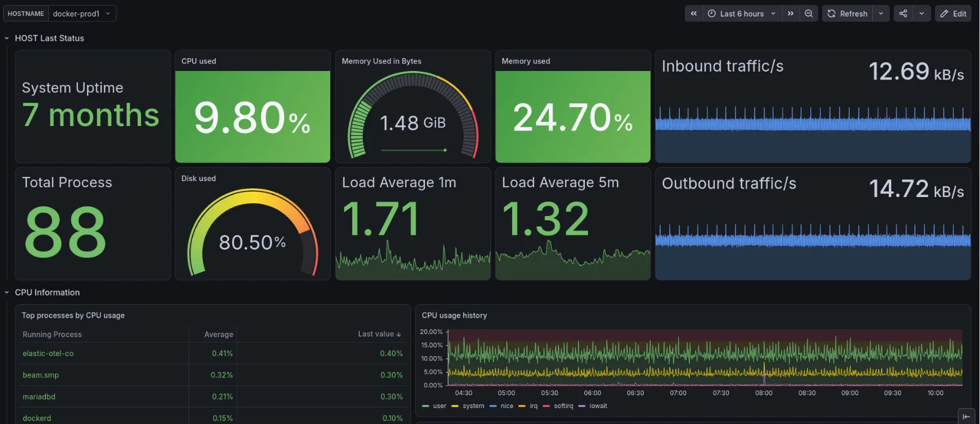Screen dimensions: 980x424
Task: Click the 08:00 spike in CPU usage chart
Action: click(764, 374)
